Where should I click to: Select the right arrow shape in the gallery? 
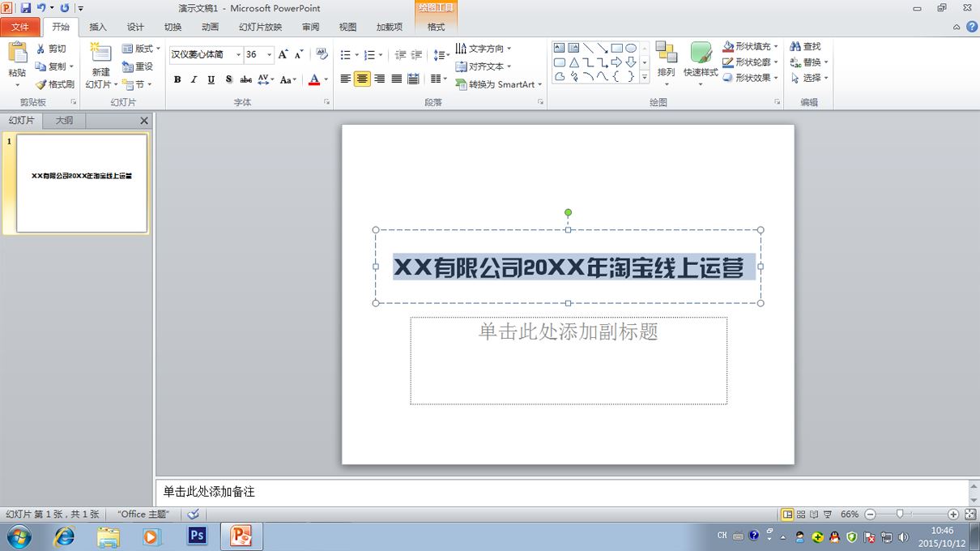coord(616,62)
